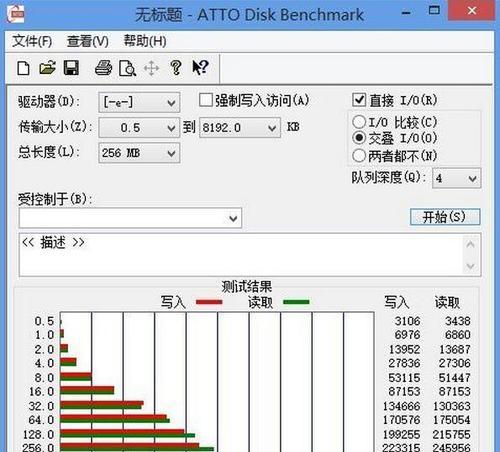The height and width of the screenshot is (452, 500).
Task: Print results using the printer icon
Action: click(103, 68)
